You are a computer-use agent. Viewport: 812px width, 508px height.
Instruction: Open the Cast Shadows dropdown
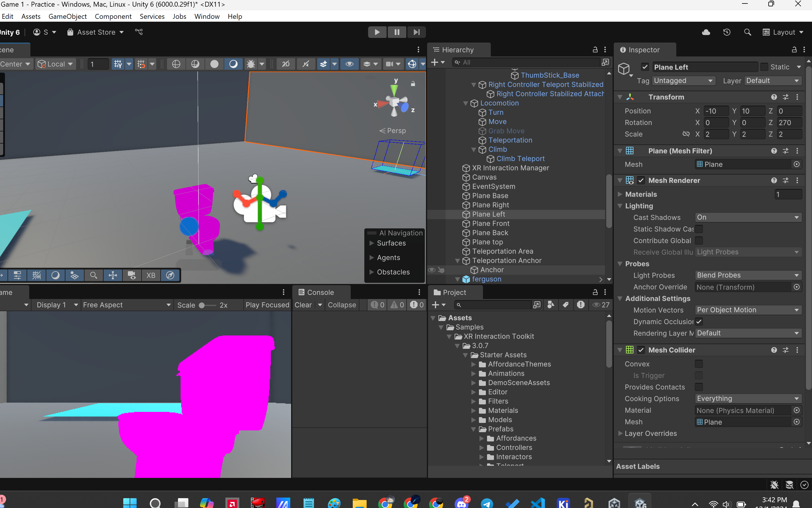point(748,217)
